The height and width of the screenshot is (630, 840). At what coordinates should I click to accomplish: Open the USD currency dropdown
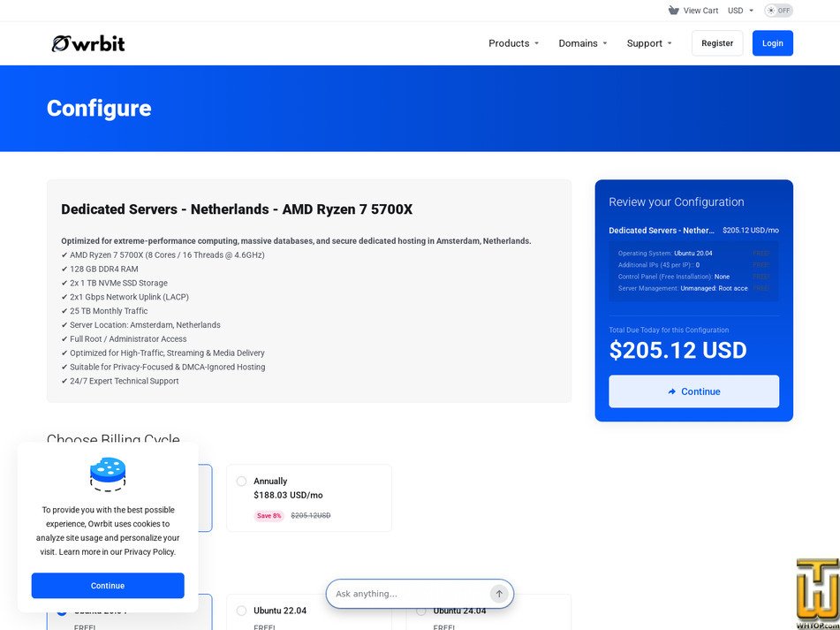tap(740, 11)
